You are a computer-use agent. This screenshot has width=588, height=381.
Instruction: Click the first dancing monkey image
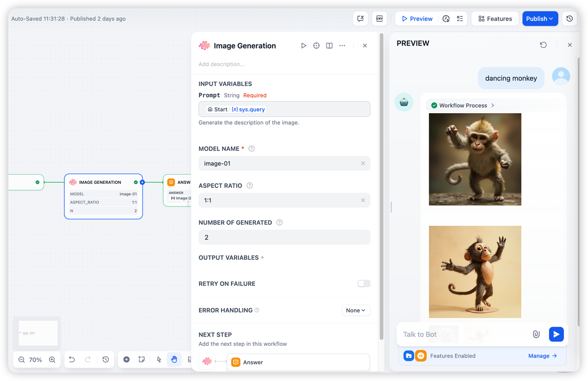(x=475, y=159)
